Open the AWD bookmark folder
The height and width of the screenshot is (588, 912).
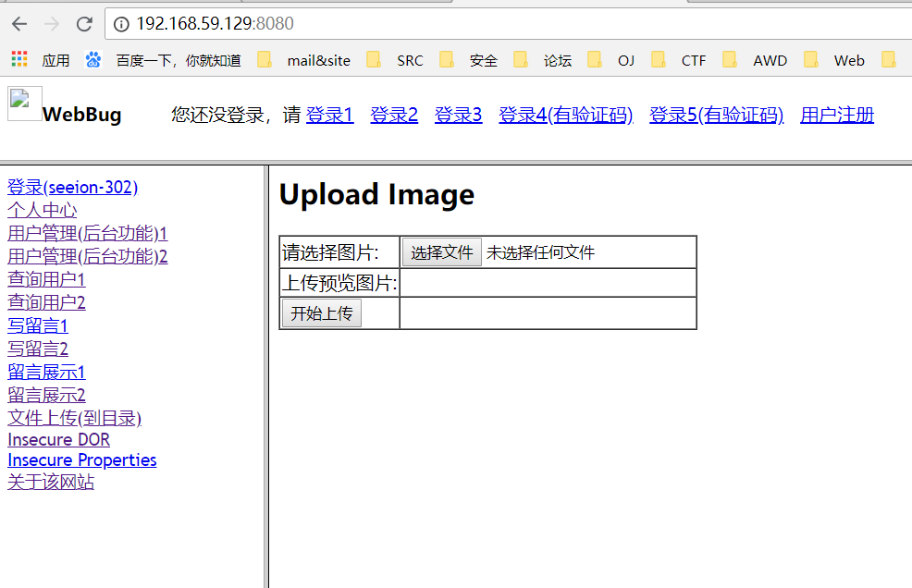pos(755,60)
